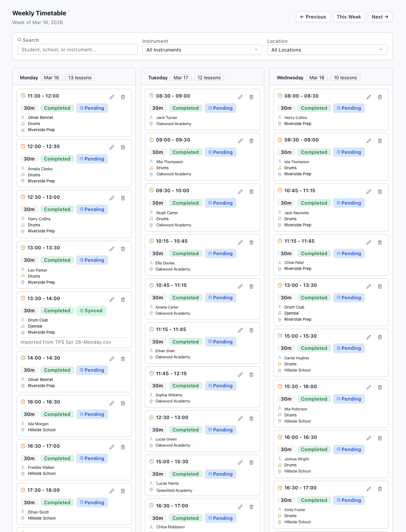Edit Monday 13:30 Drum Club lesson
The width and height of the screenshot is (406, 532).
tap(112, 300)
